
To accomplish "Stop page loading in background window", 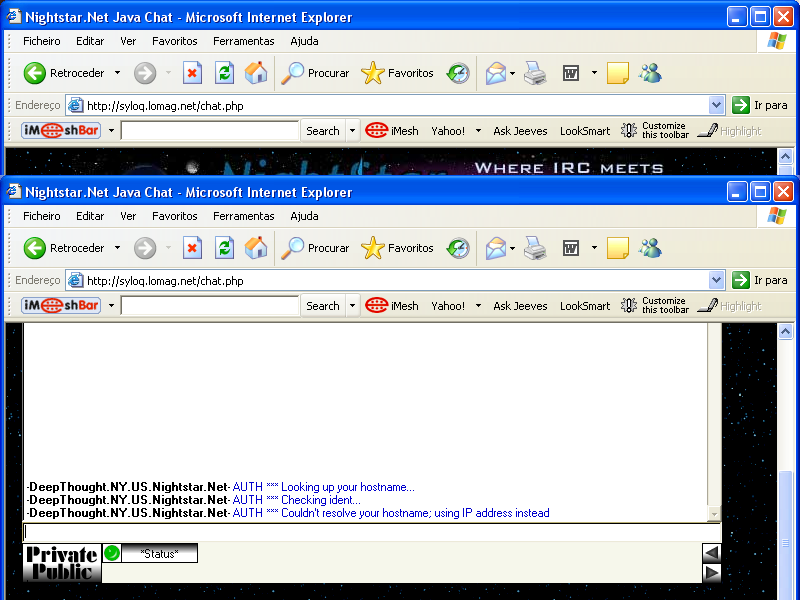I will [192, 73].
